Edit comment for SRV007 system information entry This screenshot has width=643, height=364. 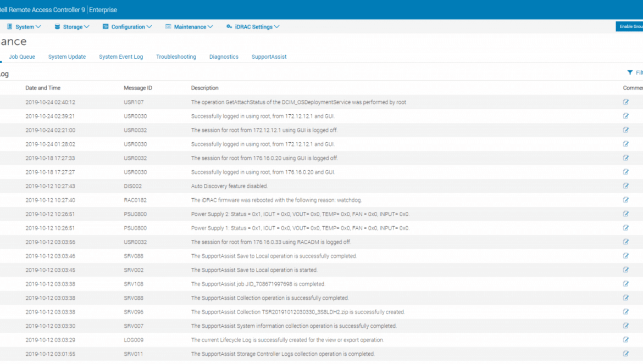626,326
